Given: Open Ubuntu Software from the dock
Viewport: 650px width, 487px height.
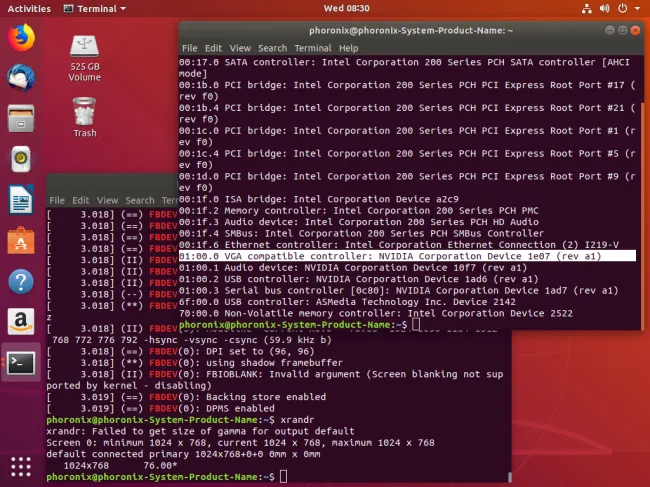Looking at the screenshot, I should pos(21,240).
